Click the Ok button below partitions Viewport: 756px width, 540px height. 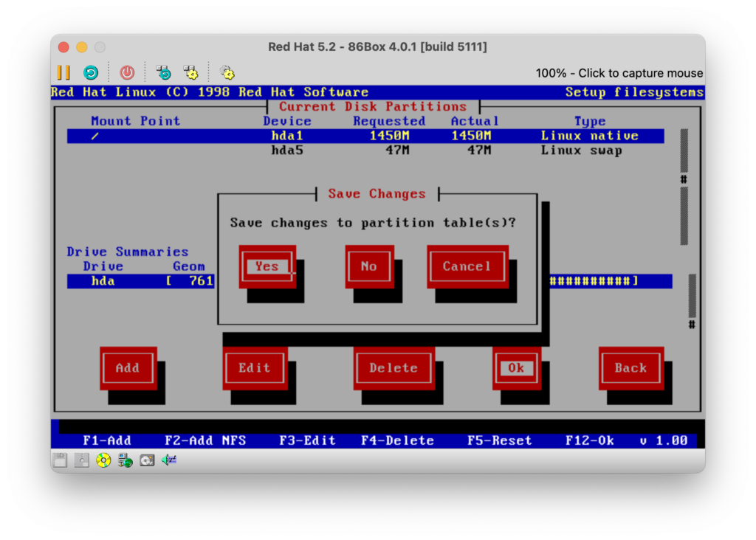coord(516,368)
